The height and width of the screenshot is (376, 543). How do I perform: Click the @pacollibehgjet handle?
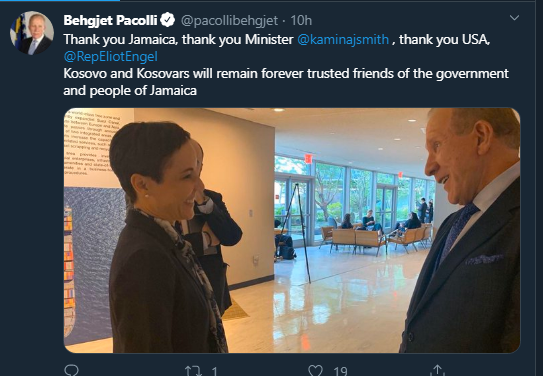click(229, 21)
